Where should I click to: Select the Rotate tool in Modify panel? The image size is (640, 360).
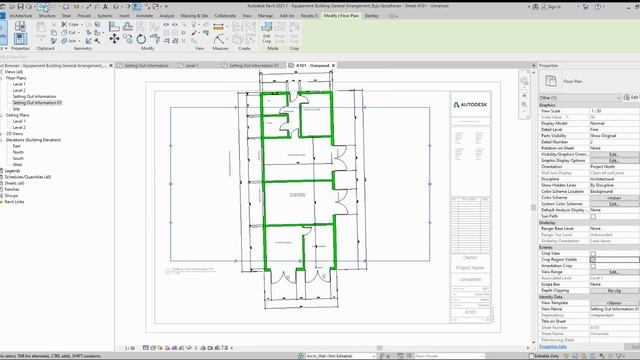pyautogui.click(x=141, y=39)
